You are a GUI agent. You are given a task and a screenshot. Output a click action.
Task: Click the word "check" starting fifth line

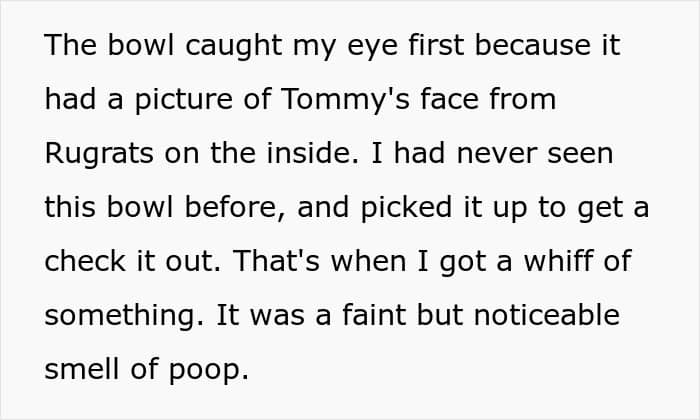click(x=85, y=261)
